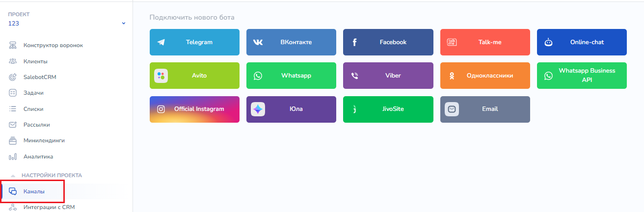The height and width of the screenshot is (212, 644).
Task: Connect a Whatsapp Business API bot
Action: click(x=582, y=76)
